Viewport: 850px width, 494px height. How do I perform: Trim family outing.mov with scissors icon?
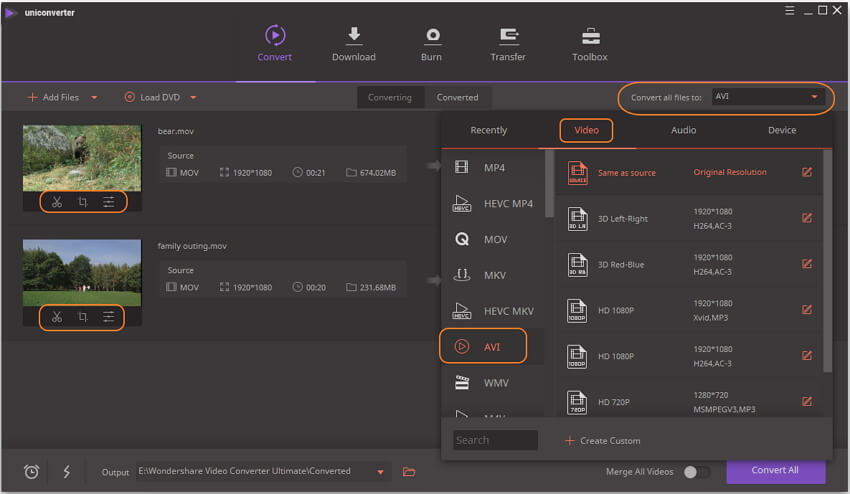(57, 317)
